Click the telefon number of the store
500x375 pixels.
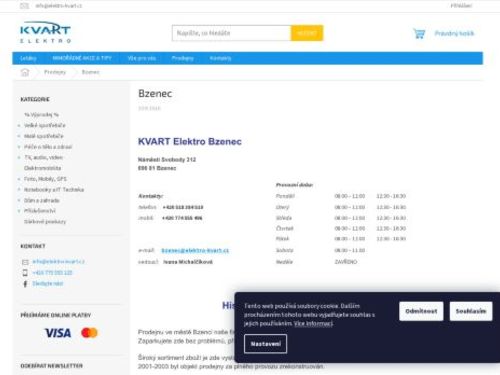tap(183, 207)
